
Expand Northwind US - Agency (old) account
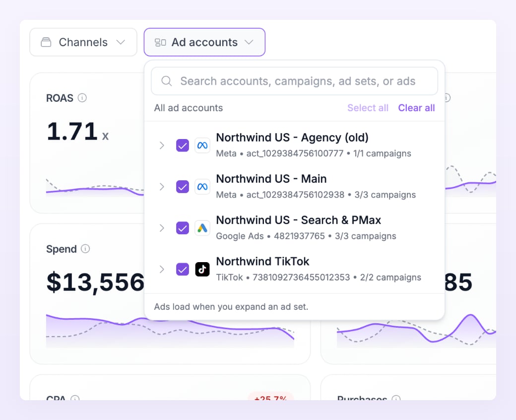tap(162, 145)
